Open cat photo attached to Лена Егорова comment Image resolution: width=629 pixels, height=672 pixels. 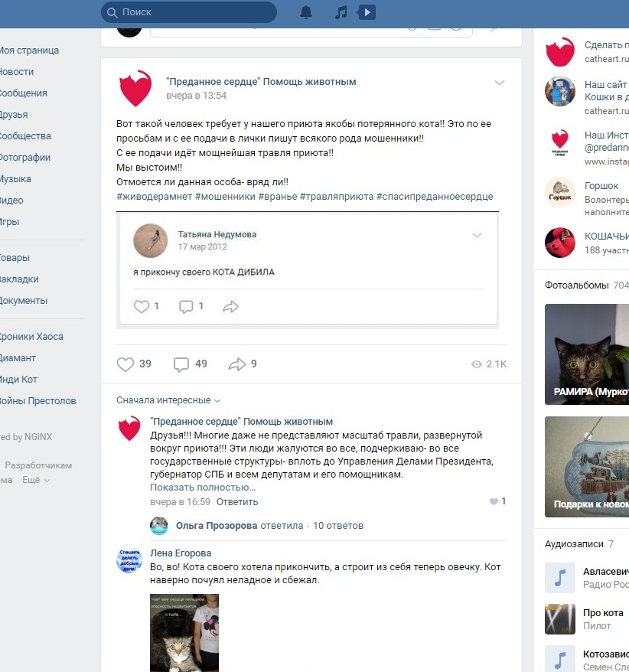pos(184,632)
